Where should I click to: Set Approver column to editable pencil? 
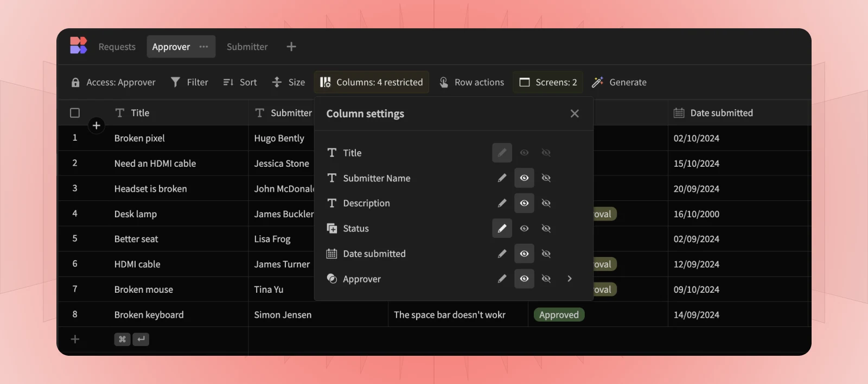tap(502, 279)
